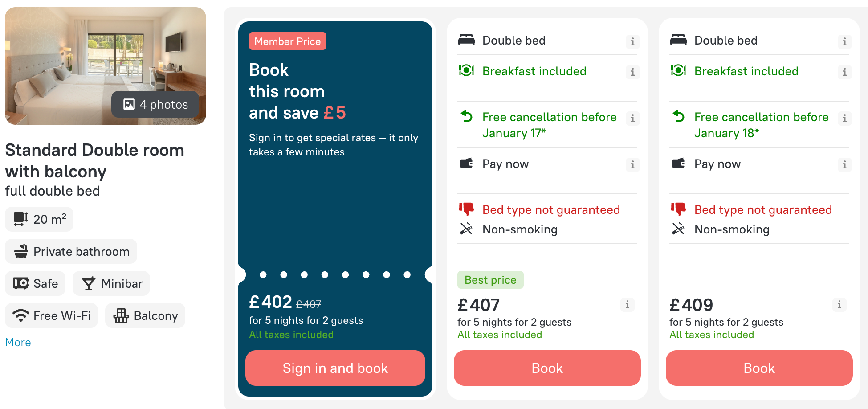Open info icon beside £407 price
Viewport: 868px width, 409px height.
[x=627, y=305]
